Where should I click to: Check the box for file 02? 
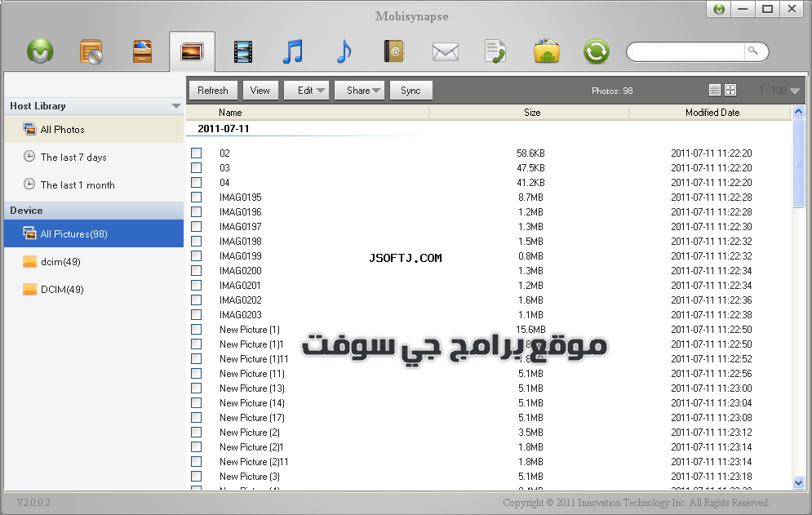(x=197, y=153)
